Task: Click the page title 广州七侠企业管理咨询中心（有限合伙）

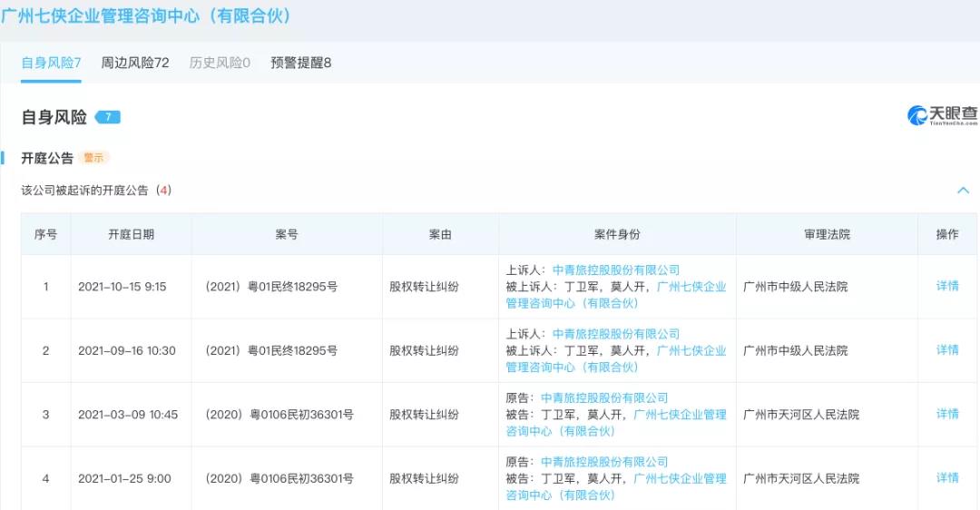Action: pyautogui.click(x=146, y=15)
